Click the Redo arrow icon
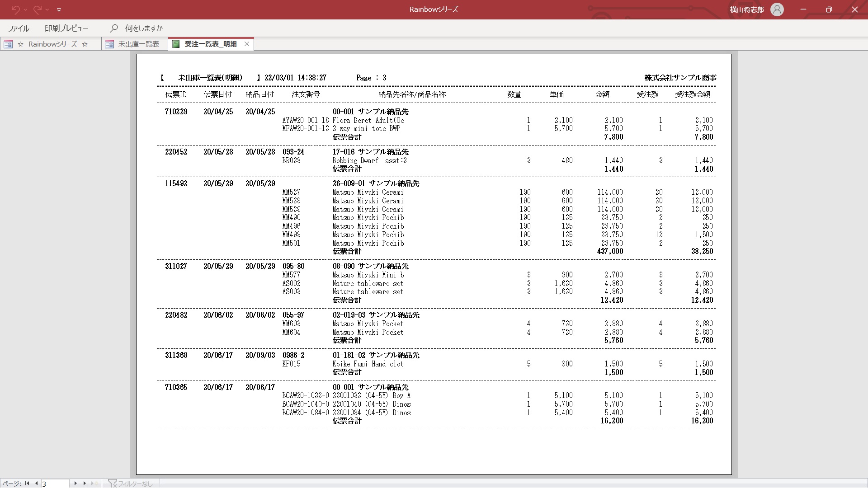 click(38, 9)
